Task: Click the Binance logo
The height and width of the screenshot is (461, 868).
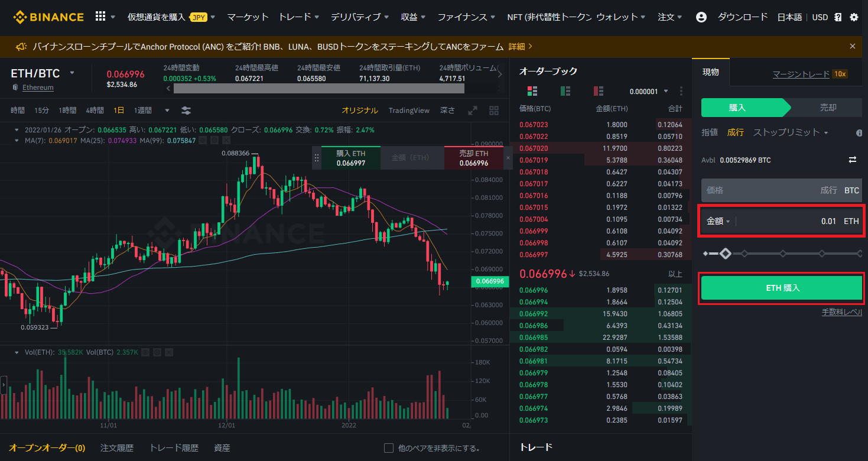Action: (x=49, y=17)
